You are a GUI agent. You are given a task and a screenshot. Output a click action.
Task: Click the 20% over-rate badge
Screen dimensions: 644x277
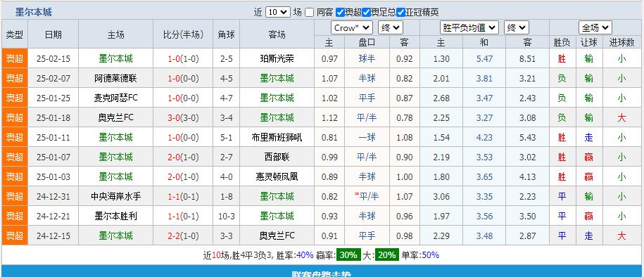click(386, 255)
